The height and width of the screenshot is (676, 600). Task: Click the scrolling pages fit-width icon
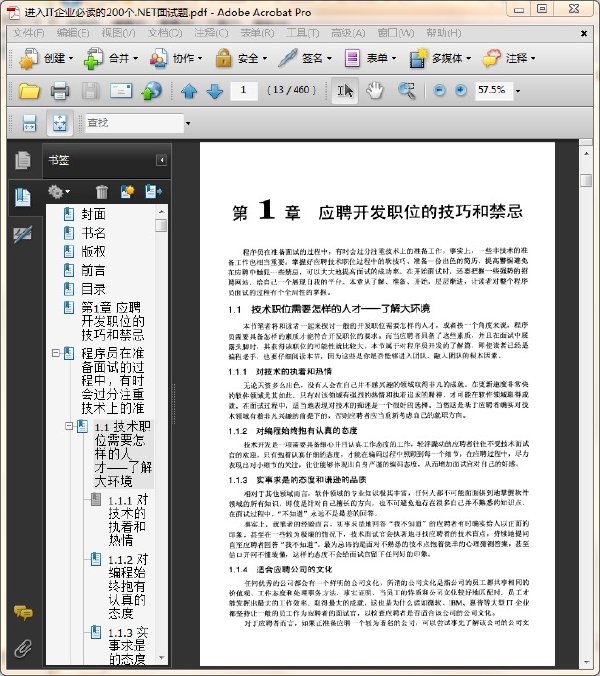pos(29,123)
